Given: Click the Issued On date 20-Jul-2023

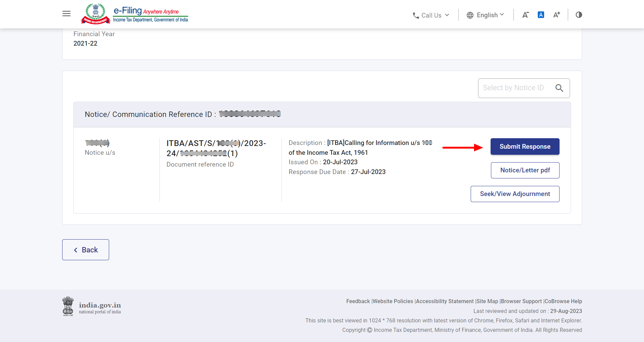Looking at the screenshot, I should (x=340, y=162).
